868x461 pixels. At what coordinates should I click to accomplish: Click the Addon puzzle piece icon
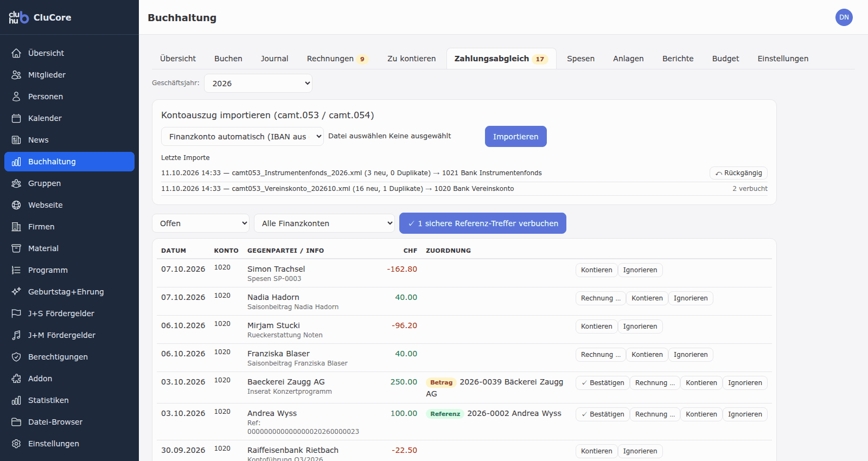coord(16,379)
